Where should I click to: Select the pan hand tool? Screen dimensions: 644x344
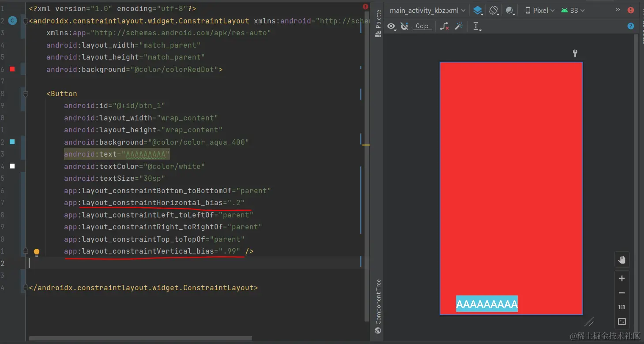point(622,260)
